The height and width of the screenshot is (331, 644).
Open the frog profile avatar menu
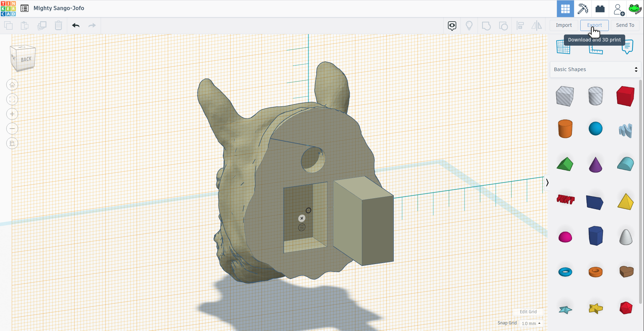point(635,9)
